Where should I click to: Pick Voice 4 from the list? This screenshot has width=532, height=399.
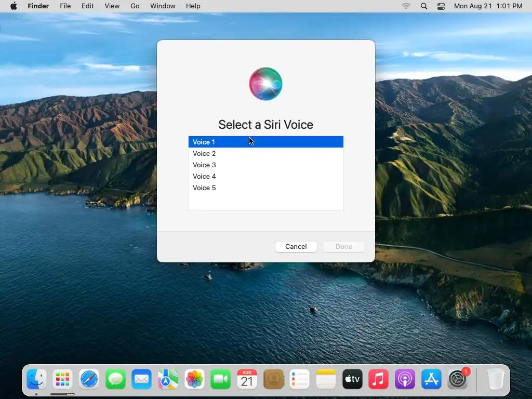265,177
